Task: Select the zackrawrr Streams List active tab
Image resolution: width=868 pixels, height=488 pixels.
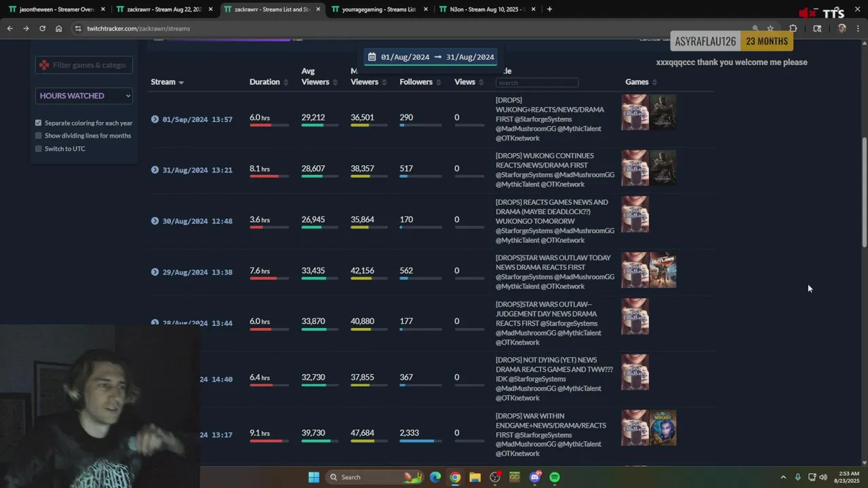Action: (273, 9)
